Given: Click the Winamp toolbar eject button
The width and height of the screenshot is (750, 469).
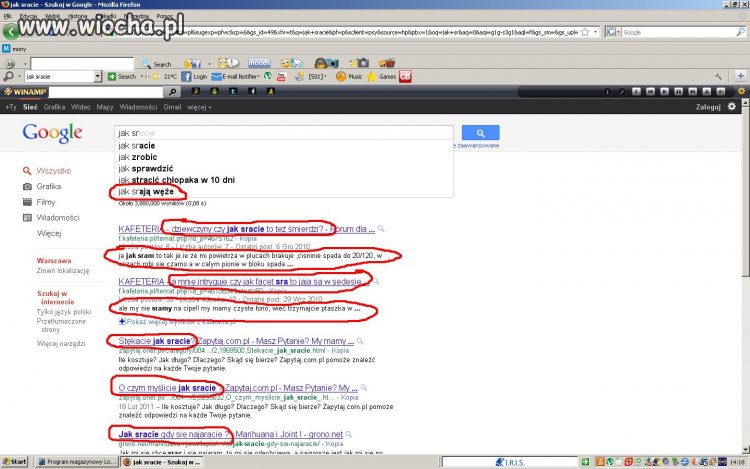Looking at the screenshot, I should tap(706, 91).
